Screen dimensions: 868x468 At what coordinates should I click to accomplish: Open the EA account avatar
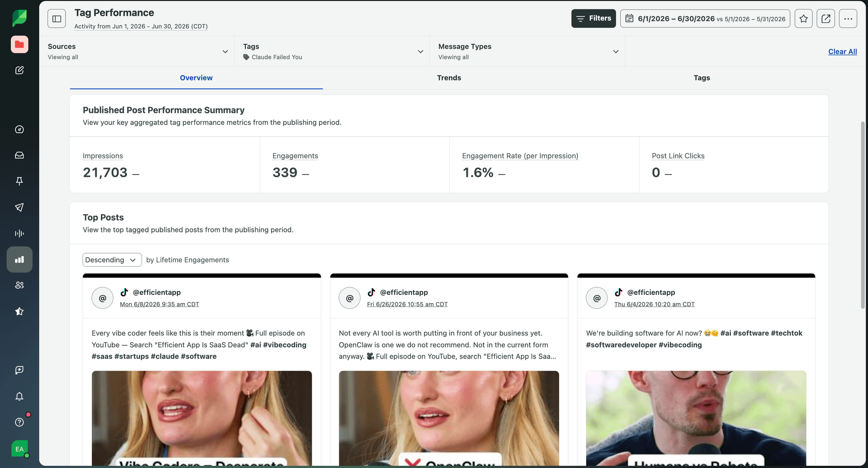[19, 449]
